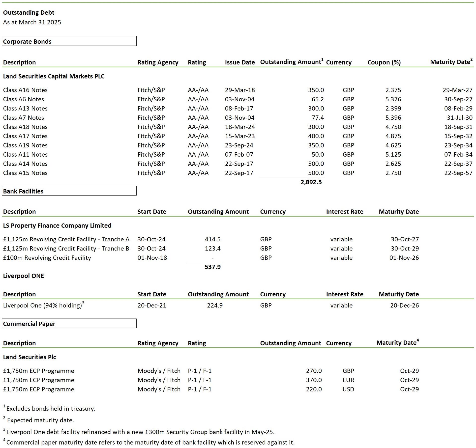Image resolution: width=476 pixels, height=448 pixels.
Task: Click the "Class A6 Notes" row label
Action: [x=24, y=99]
